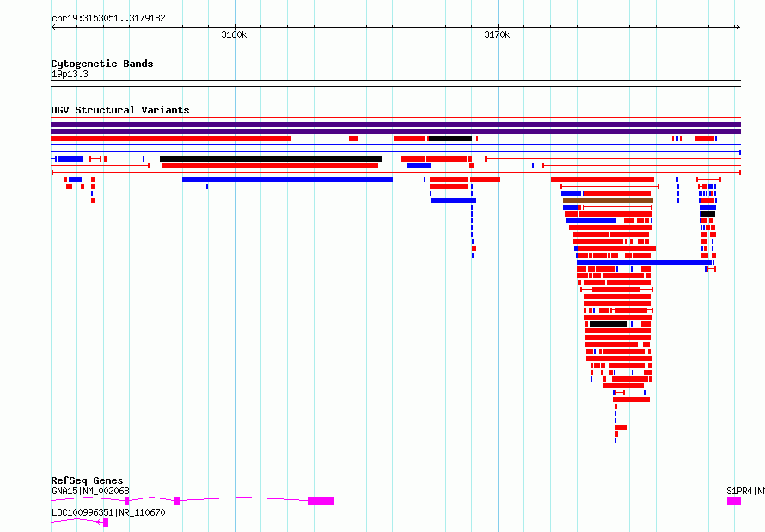
Task: Open the S1PR4 gene label
Action: (745, 491)
